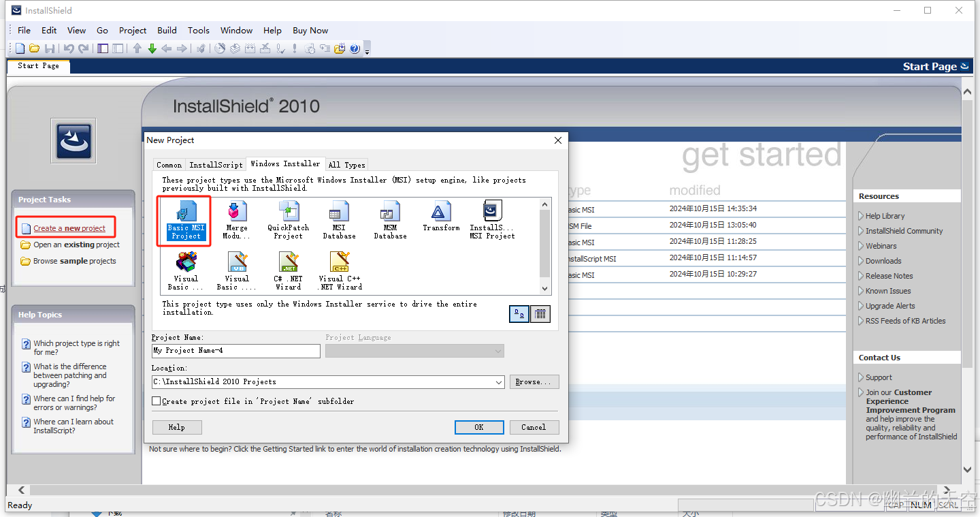980x517 pixels.
Task: Expand the Support contact arrow
Action: click(861, 377)
